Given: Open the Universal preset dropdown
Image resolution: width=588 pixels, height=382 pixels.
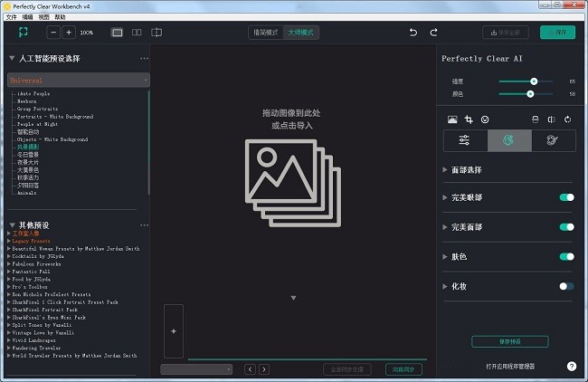Looking at the screenshot, I should [x=78, y=81].
